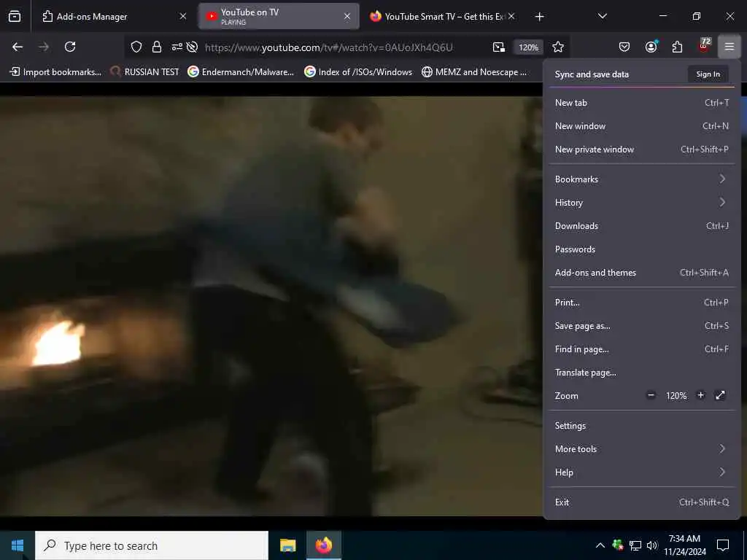747x560 pixels.
Task: Open Downloads from the menu
Action: (x=642, y=226)
